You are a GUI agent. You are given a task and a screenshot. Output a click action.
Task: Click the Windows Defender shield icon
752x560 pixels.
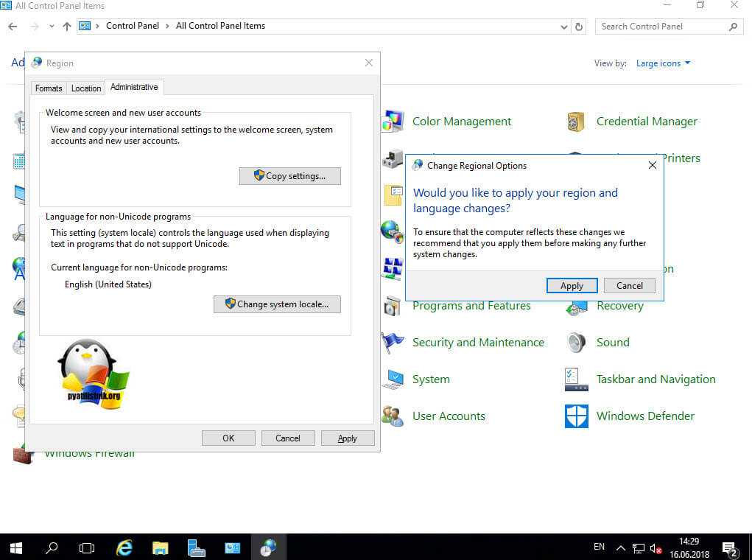pyautogui.click(x=576, y=416)
